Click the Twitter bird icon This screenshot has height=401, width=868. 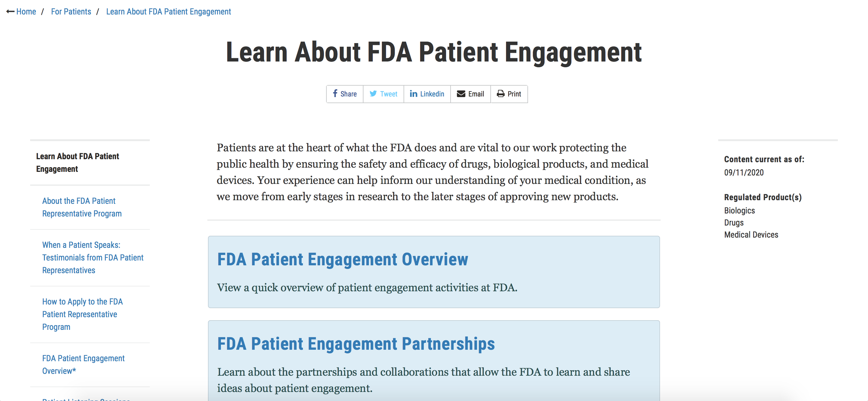click(x=373, y=94)
